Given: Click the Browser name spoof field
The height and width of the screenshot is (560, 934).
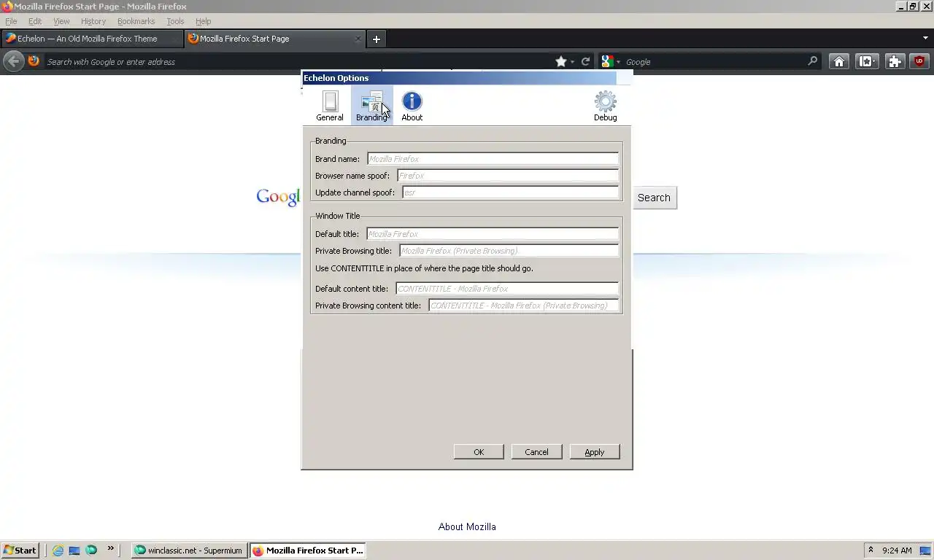Looking at the screenshot, I should 508,175.
